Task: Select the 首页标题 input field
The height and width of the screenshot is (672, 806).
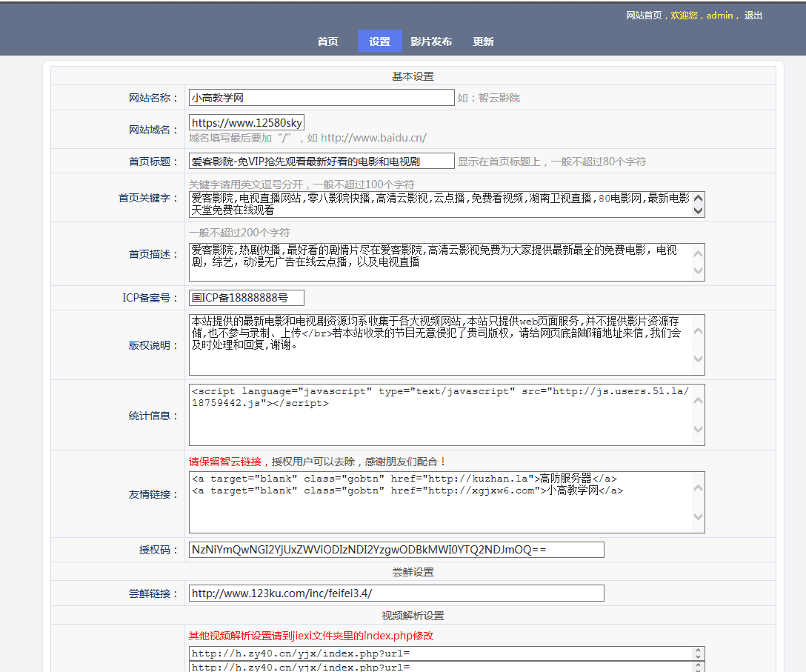Action: click(321, 161)
